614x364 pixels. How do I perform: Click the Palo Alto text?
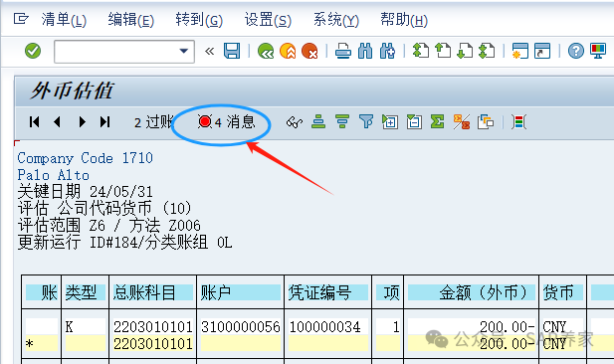54,175
